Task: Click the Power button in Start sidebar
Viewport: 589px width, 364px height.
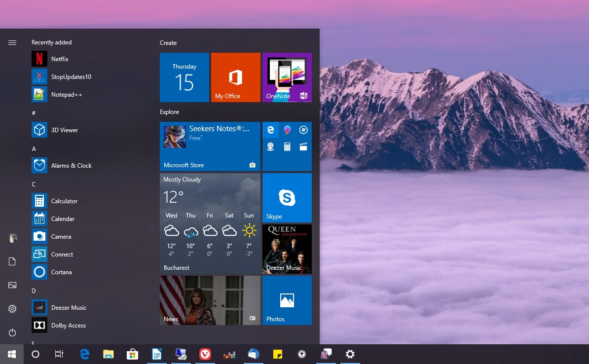Action: click(x=12, y=332)
